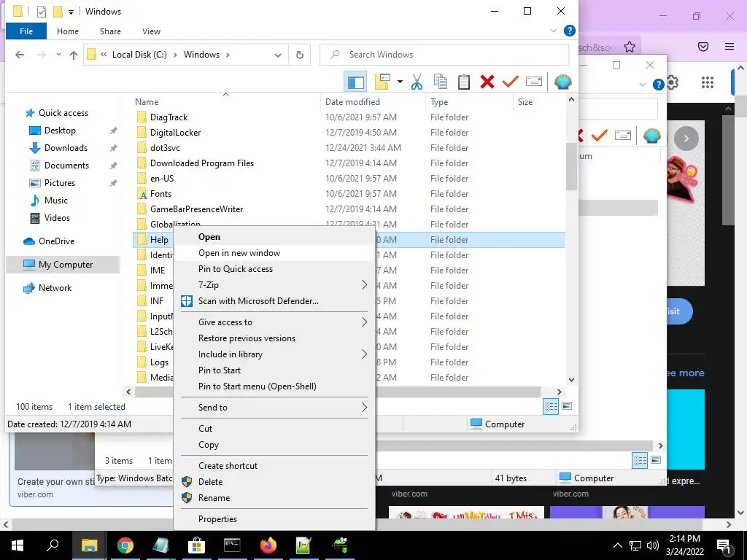Select Desktop in Quick access
Image resolution: width=747 pixels, height=560 pixels.
60,131
